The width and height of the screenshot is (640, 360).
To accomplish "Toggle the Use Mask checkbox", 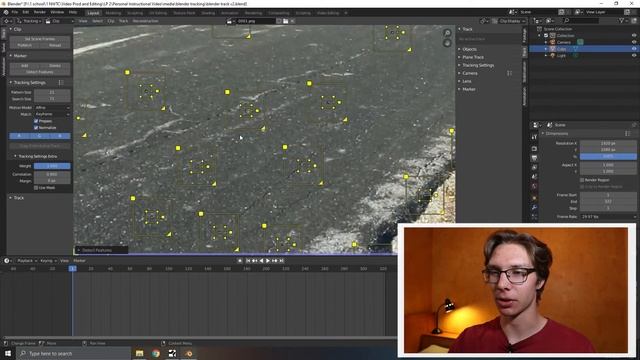I will tap(36, 188).
